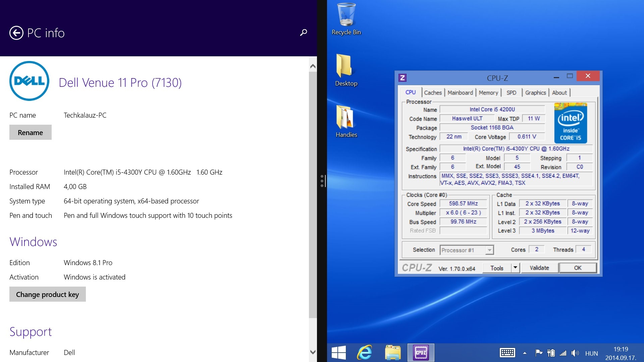Click the Specification field i5-4300Y
The height and width of the screenshot is (362, 644).
click(516, 149)
